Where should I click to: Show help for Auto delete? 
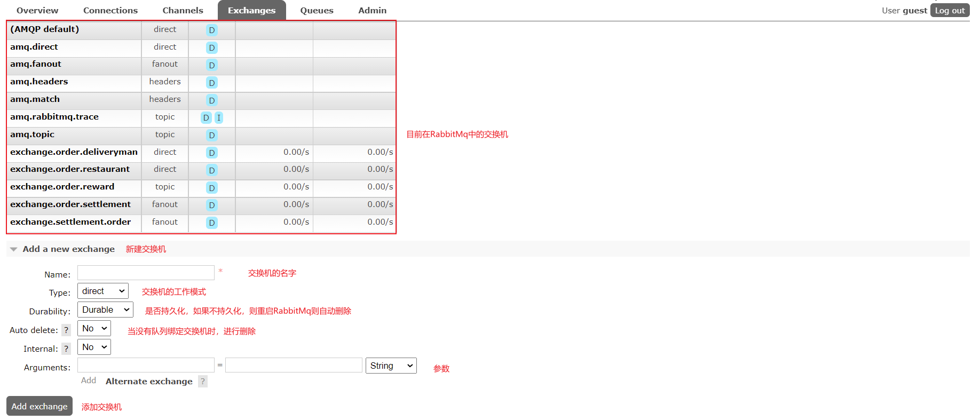66,330
